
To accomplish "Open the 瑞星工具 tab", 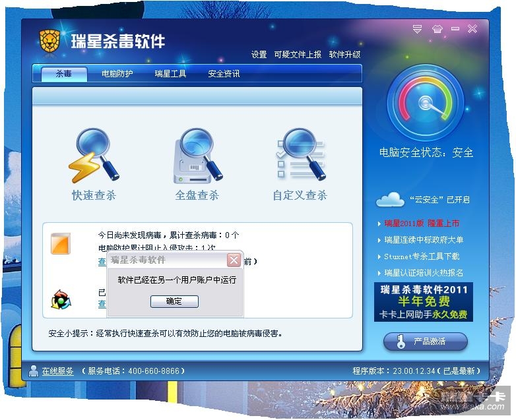I will (170, 74).
